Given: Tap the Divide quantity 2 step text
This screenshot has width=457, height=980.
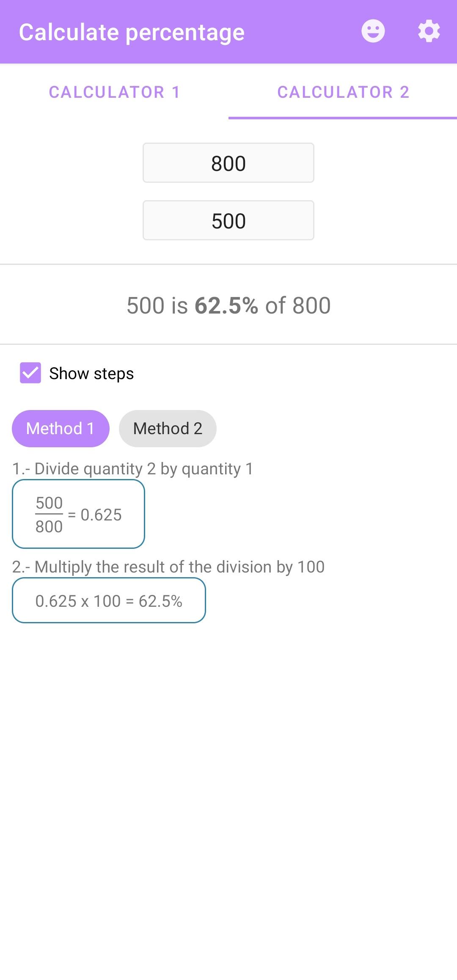Looking at the screenshot, I should click(133, 469).
